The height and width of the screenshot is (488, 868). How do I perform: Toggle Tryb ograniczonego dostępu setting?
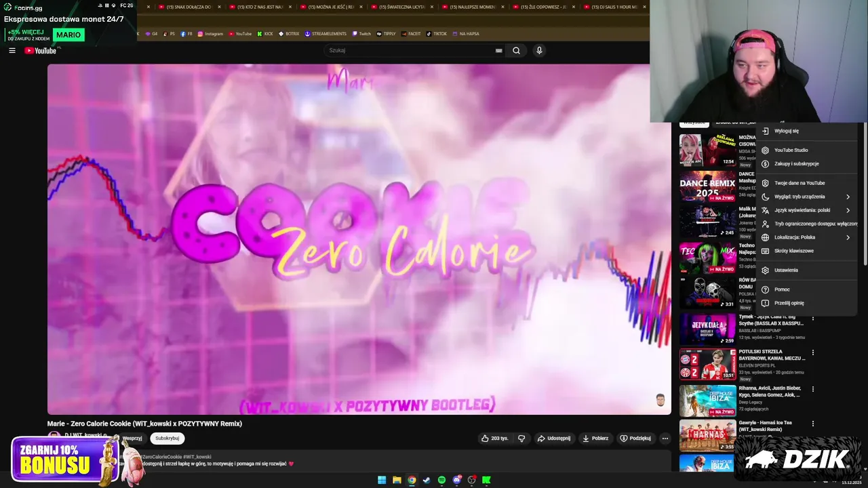click(807, 224)
